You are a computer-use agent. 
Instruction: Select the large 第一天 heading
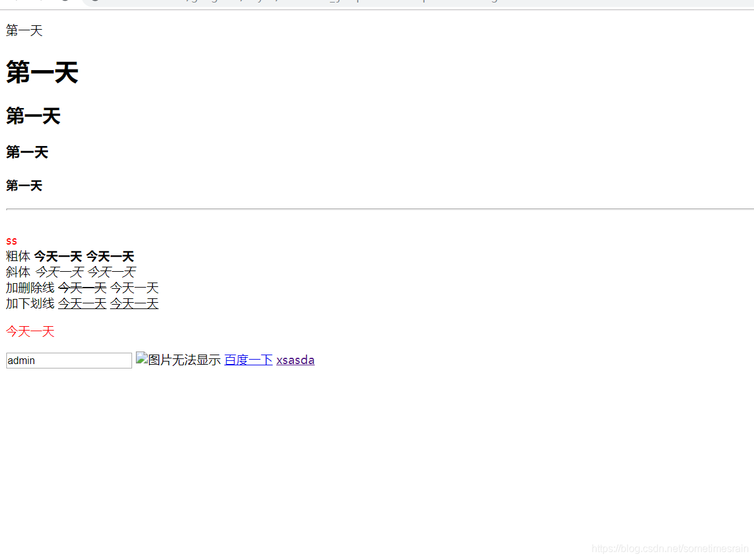(41, 73)
